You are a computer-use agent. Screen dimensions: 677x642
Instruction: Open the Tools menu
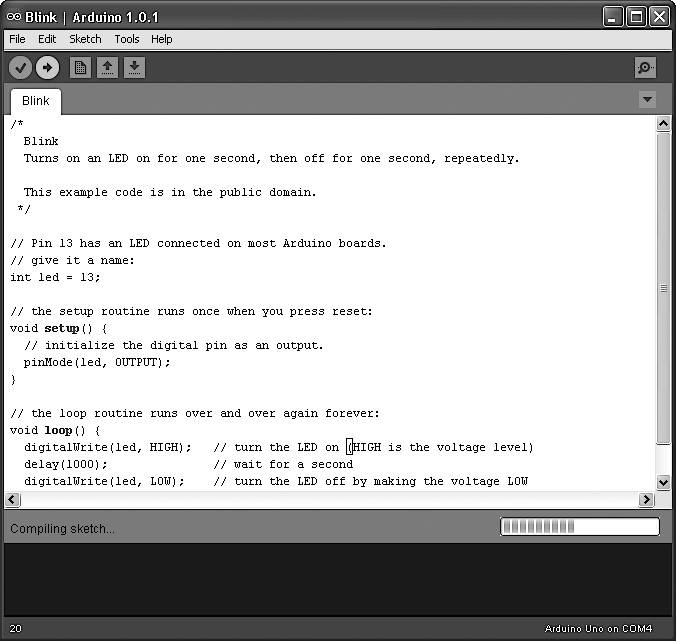(x=127, y=39)
